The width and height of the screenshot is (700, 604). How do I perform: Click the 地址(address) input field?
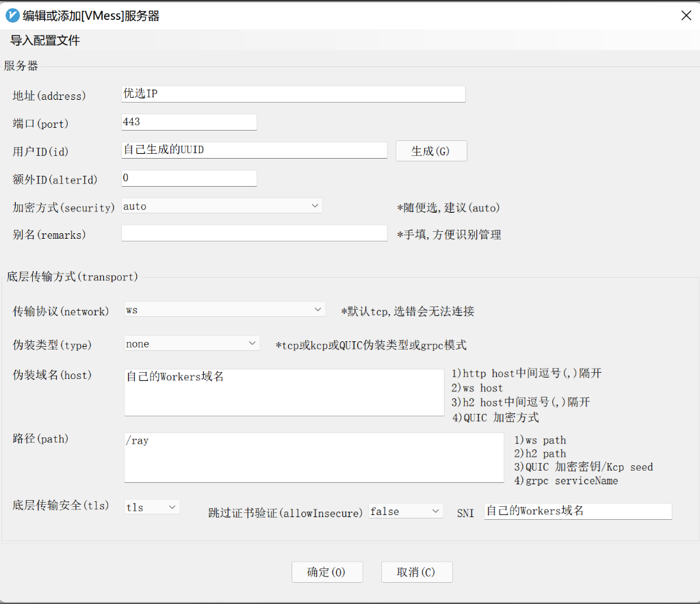(x=294, y=94)
